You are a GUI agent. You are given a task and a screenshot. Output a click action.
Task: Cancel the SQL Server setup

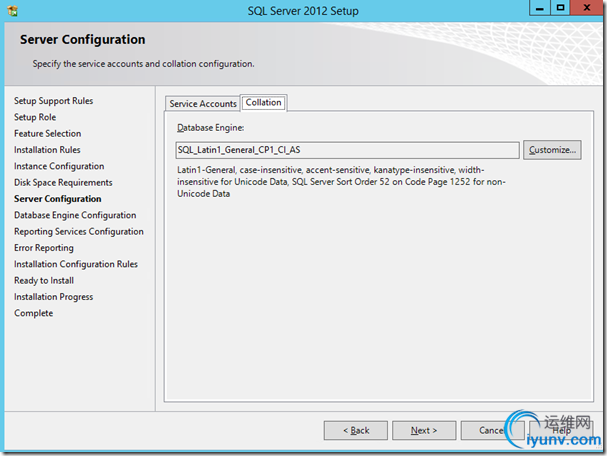point(492,430)
